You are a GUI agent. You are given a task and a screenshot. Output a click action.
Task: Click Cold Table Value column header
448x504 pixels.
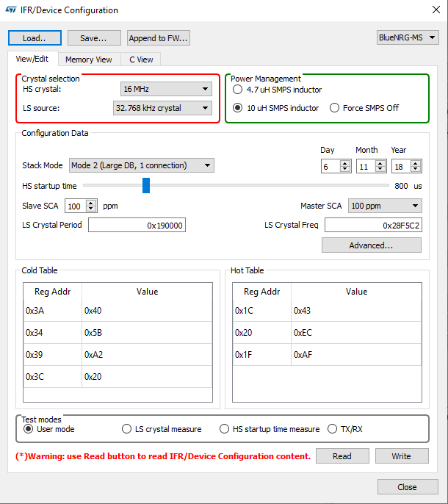pyautogui.click(x=147, y=292)
